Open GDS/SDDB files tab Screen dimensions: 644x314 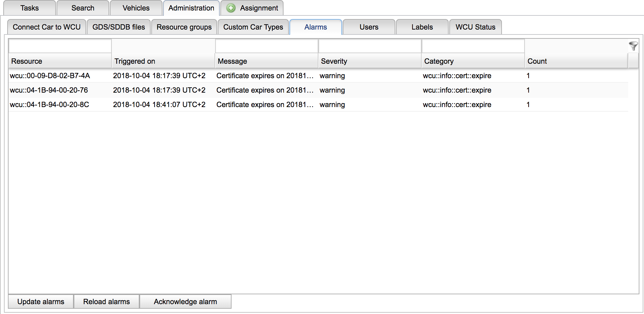click(118, 27)
